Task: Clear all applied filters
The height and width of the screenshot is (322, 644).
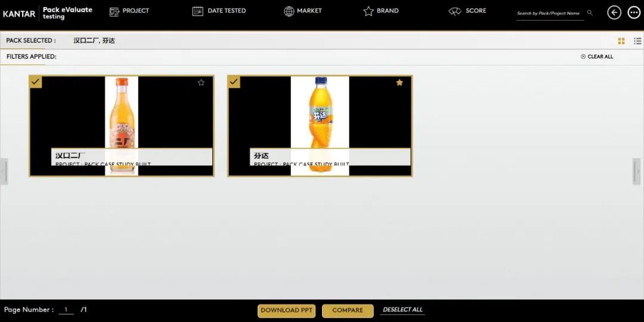Action: [597, 57]
